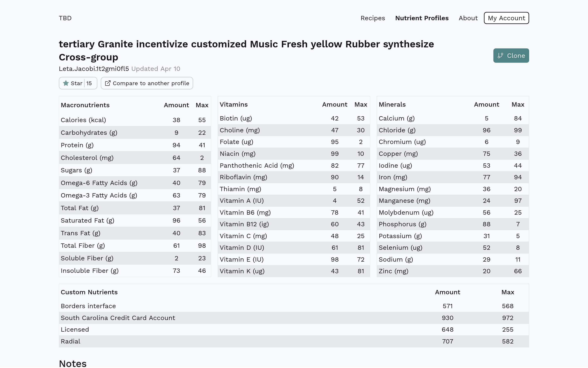588x368 pixels.
Task: Click the Macronutrients table header
Action: 85,105
